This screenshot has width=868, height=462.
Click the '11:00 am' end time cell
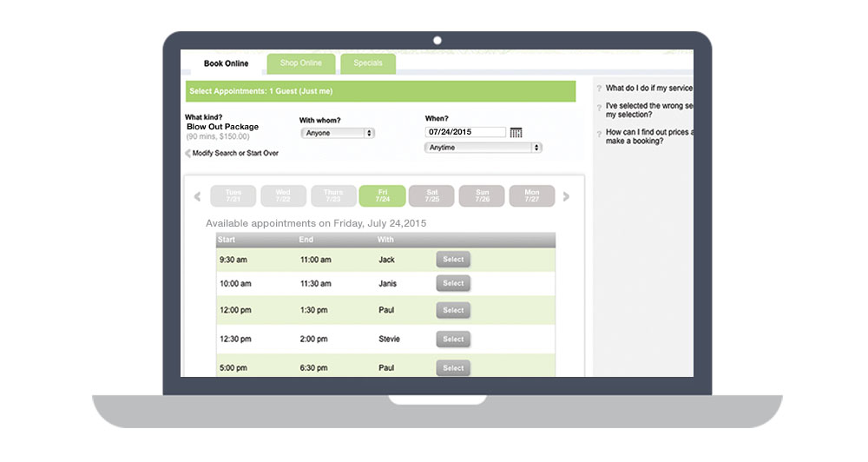point(316,260)
